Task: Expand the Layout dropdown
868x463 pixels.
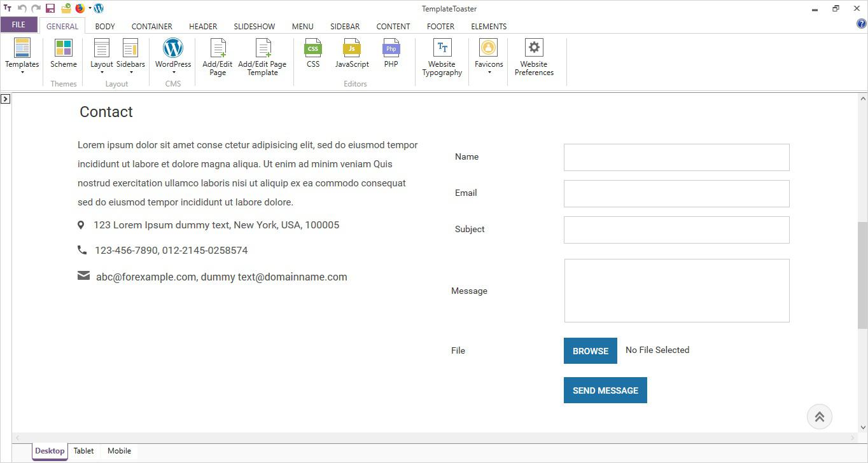Action: pyautogui.click(x=102, y=72)
